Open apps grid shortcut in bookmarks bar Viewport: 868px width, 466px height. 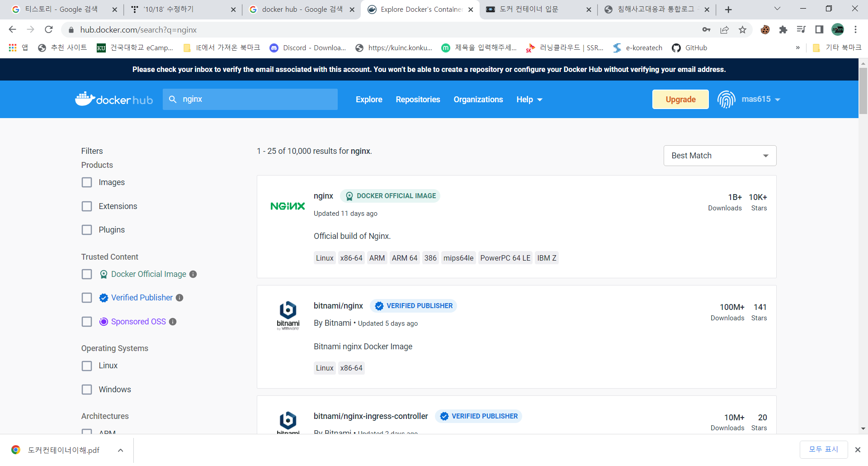pos(18,48)
